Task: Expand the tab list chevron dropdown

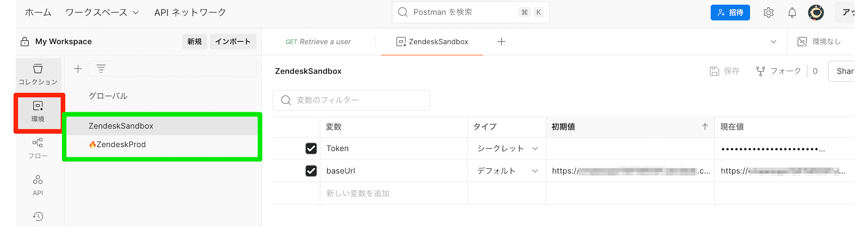Action: 773,42
